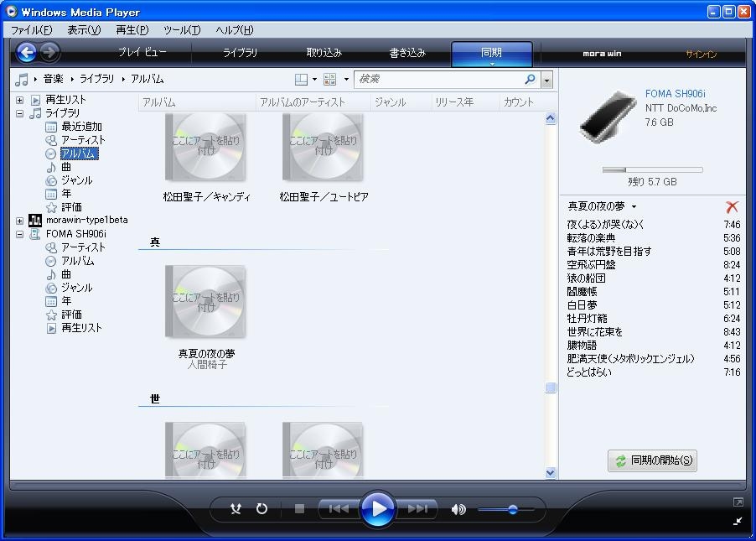Switch to the 取り込み tab
756x541 pixels.
[324, 52]
